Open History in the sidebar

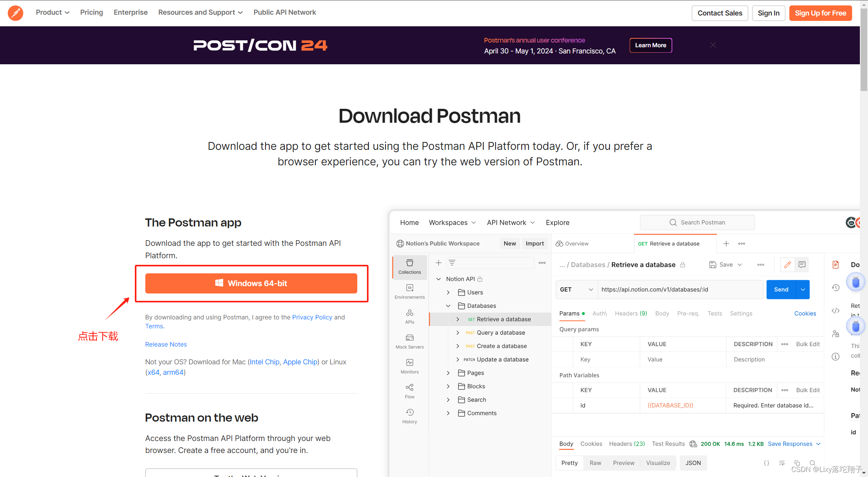tap(410, 416)
